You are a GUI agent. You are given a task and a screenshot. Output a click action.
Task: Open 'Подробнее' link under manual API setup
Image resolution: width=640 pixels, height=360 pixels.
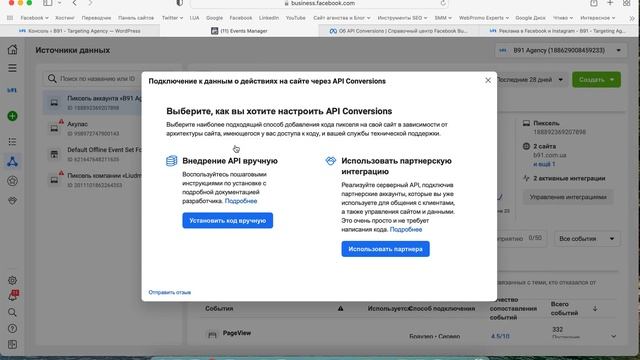(241, 201)
